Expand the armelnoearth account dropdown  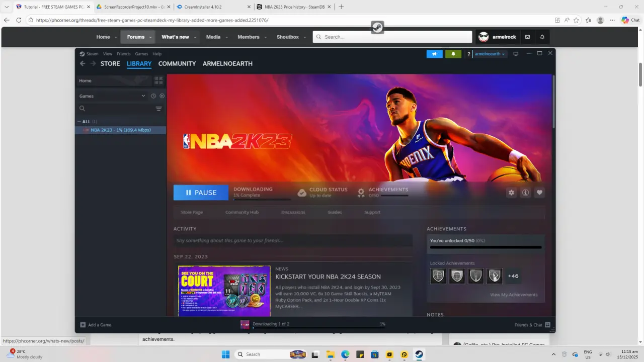click(x=490, y=54)
